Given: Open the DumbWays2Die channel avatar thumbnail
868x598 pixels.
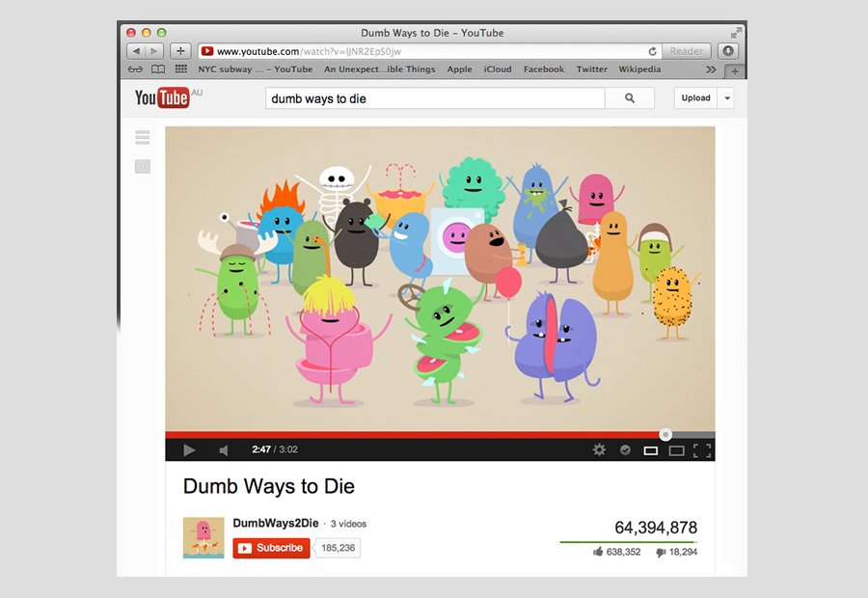Looking at the screenshot, I should [203, 537].
